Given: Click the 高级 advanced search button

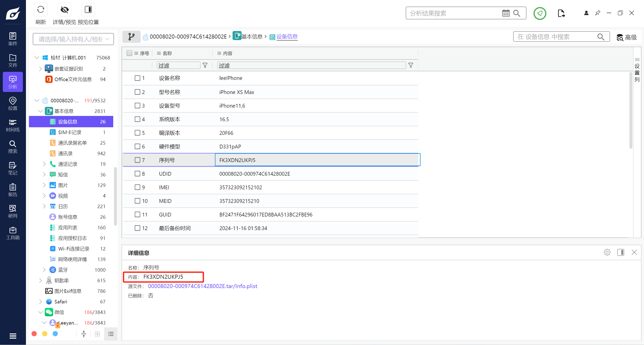Looking at the screenshot, I should click(x=627, y=37).
